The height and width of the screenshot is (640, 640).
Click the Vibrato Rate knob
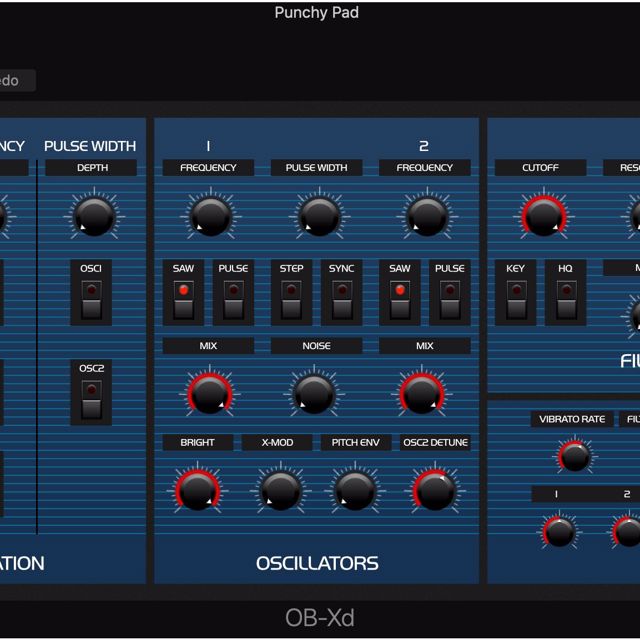574,456
